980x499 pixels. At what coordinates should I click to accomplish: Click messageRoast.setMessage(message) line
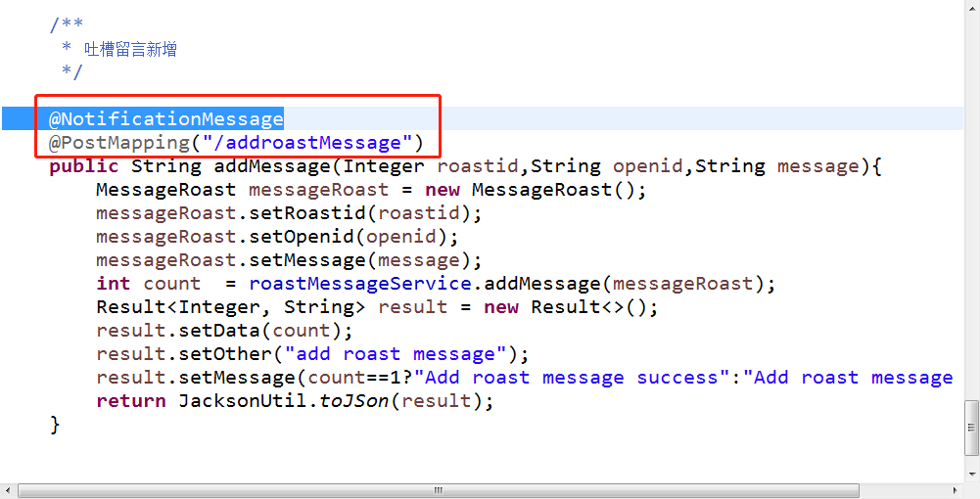290,260
